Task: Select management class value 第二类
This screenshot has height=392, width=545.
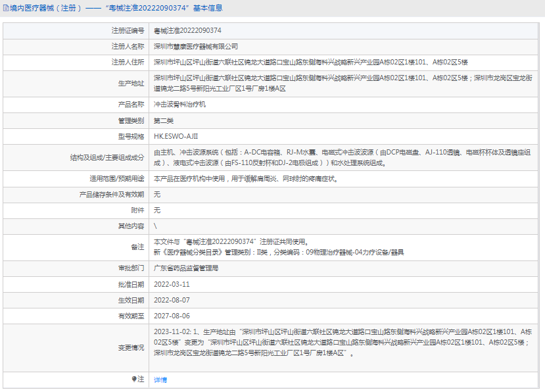Action: point(163,121)
